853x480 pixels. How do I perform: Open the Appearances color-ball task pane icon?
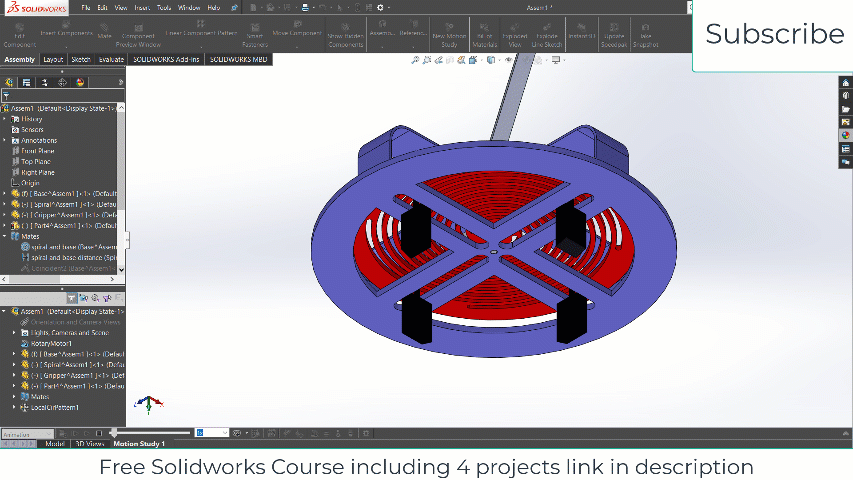tap(845, 136)
